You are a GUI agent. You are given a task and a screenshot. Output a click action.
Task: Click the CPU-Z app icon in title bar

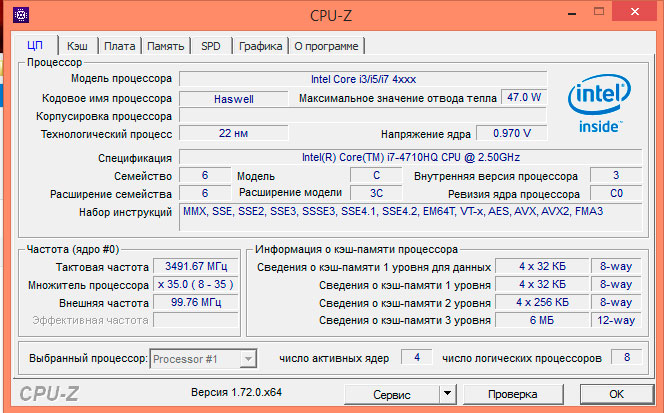tap(21, 15)
